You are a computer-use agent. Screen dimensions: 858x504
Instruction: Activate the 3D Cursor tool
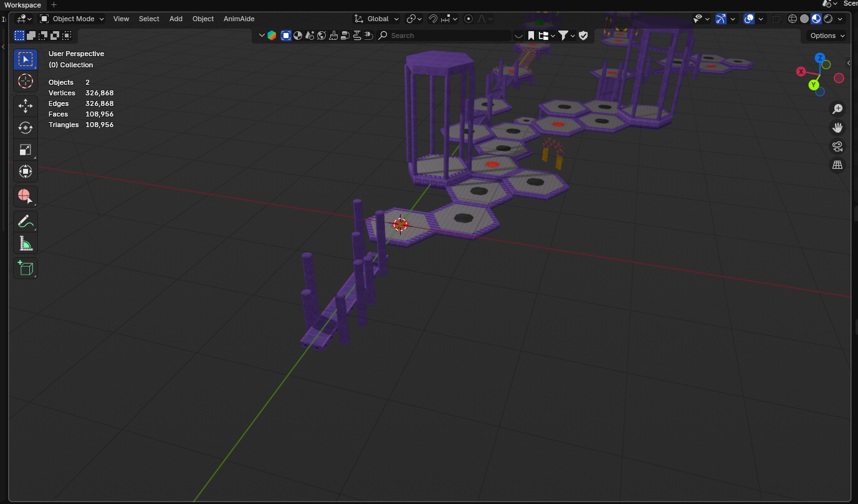[25, 81]
